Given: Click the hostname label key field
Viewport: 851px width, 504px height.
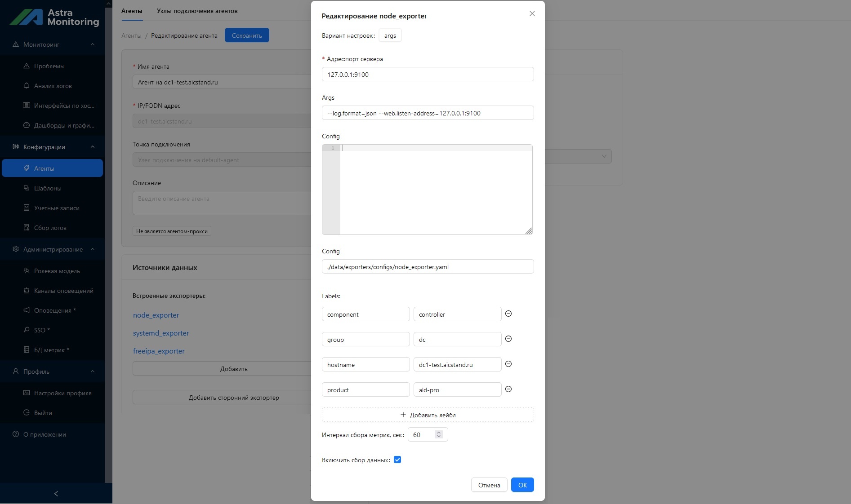Looking at the screenshot, I should click(365, 364).
